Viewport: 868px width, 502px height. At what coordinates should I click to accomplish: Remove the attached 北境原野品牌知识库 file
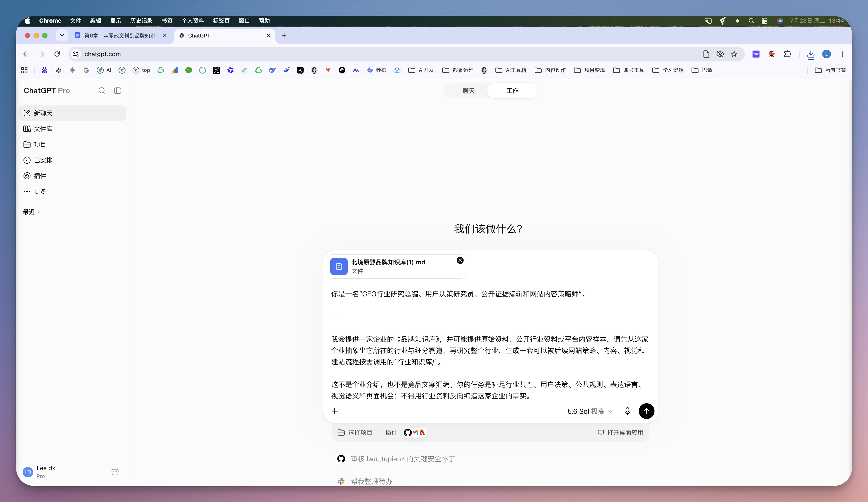pos(460,260)
